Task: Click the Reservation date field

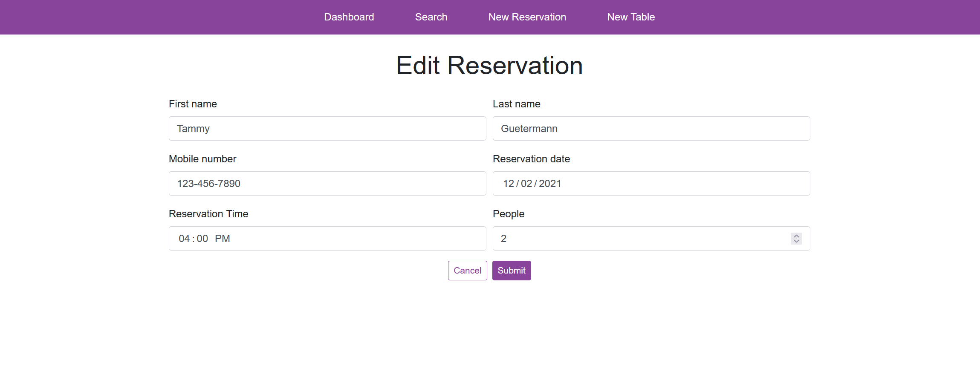Action: pos(651,183)
